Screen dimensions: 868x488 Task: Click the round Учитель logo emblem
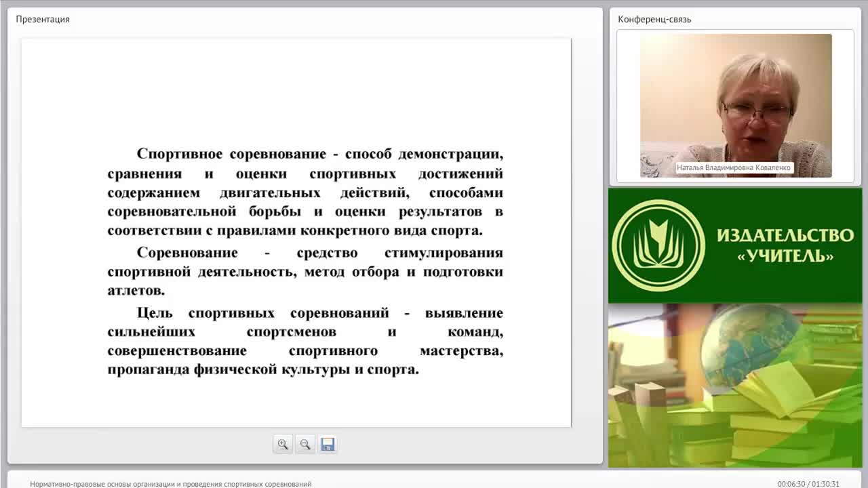tap(658, 245)
